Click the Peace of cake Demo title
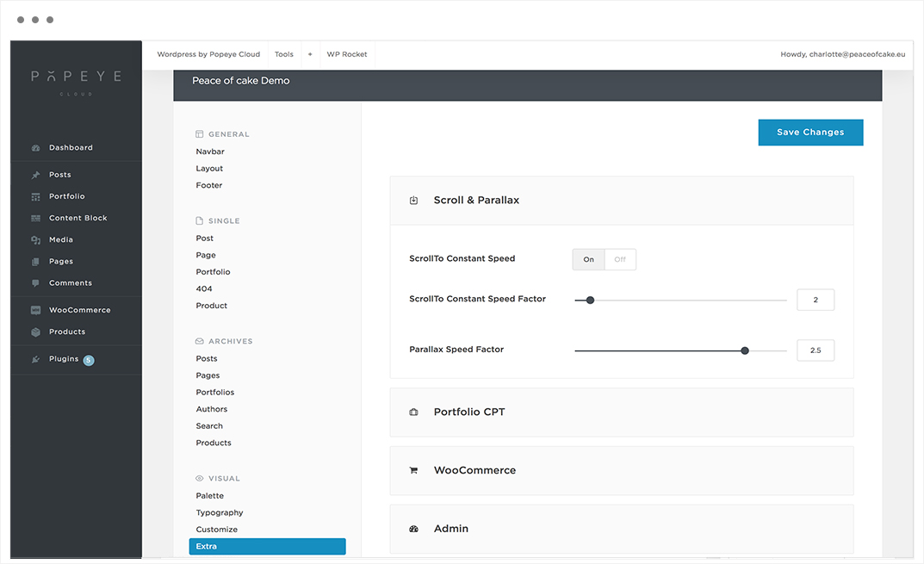924x564 pixels. 240,81
